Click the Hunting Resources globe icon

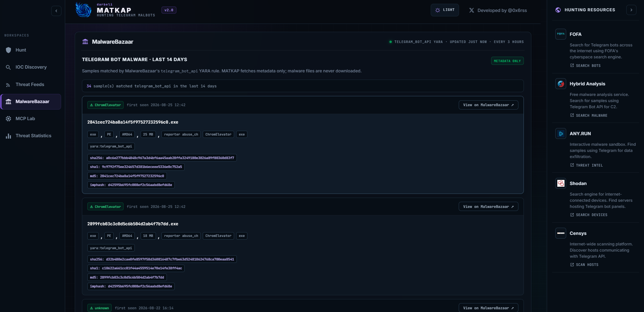pyautogui.click(x=558, y=10)
